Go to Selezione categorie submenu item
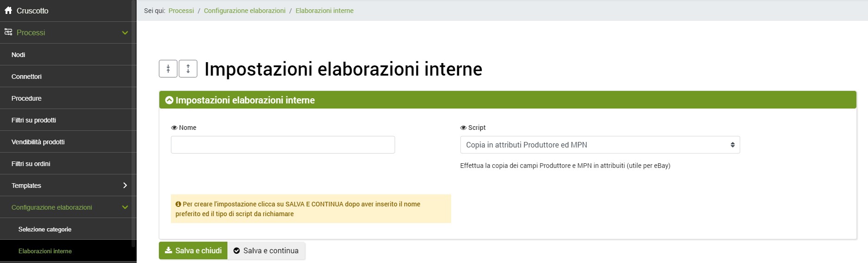 coord(45,229)
